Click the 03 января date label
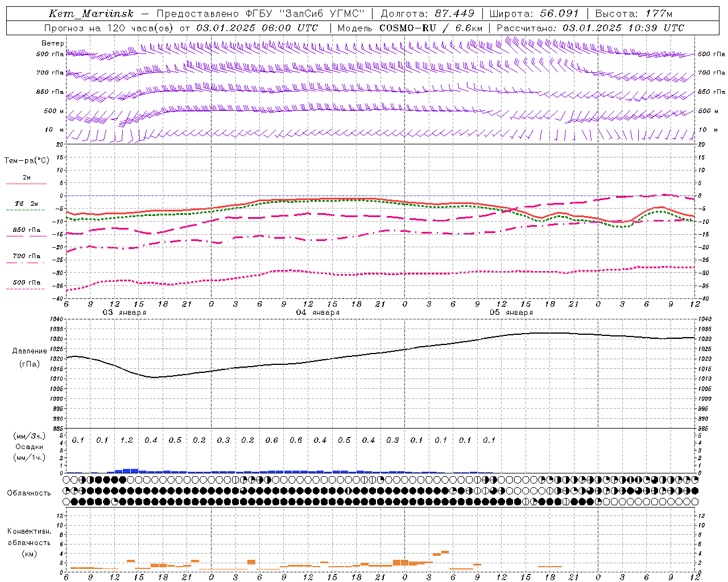 pos(124,312)
